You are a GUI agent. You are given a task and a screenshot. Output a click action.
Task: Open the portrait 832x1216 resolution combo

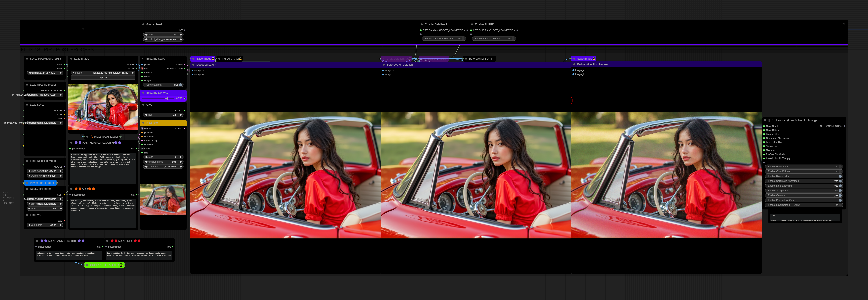pos(45,73)
